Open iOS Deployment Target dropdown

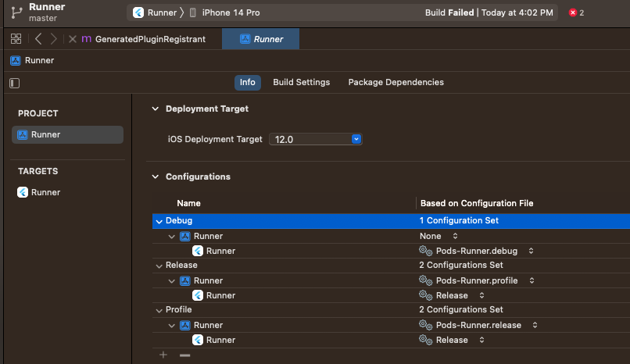click(356, 139)
